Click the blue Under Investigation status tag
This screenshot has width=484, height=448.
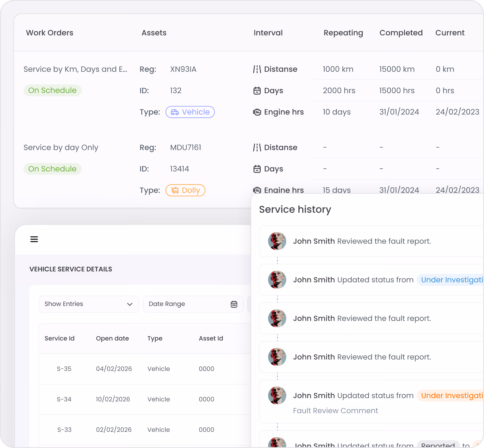coord(450,280)
